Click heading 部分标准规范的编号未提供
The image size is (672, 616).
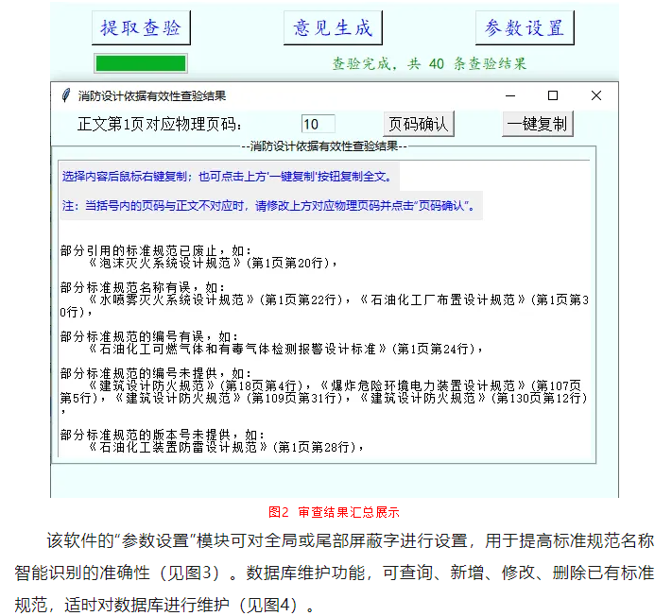[x=155, y=373]
